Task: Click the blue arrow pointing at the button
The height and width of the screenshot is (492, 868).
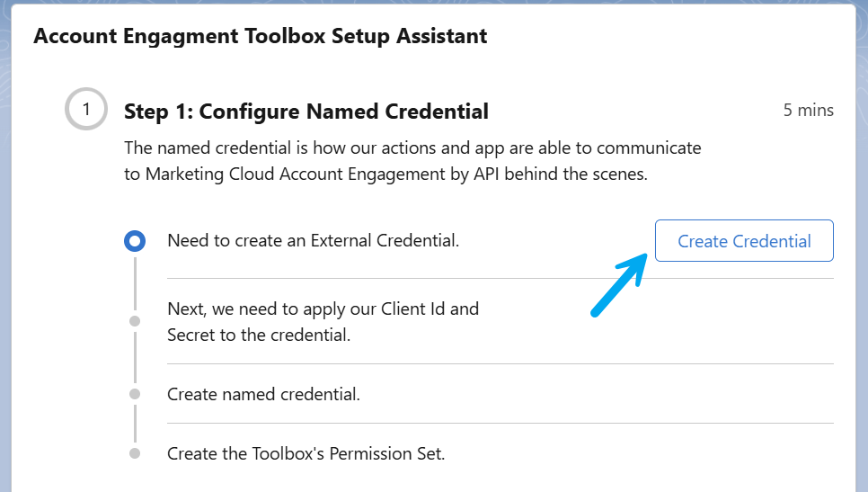Action: pyautogui.click(x=618, y=284)
